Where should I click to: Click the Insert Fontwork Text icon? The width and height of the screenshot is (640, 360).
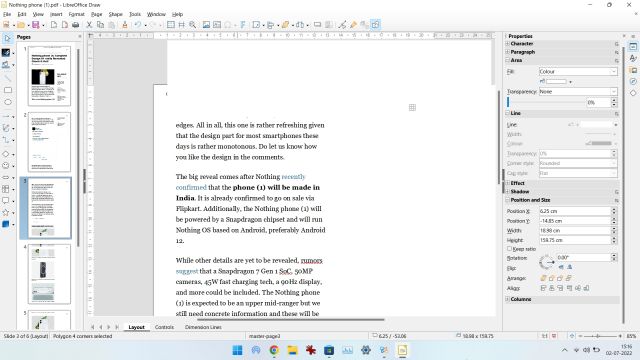[243, 25]
